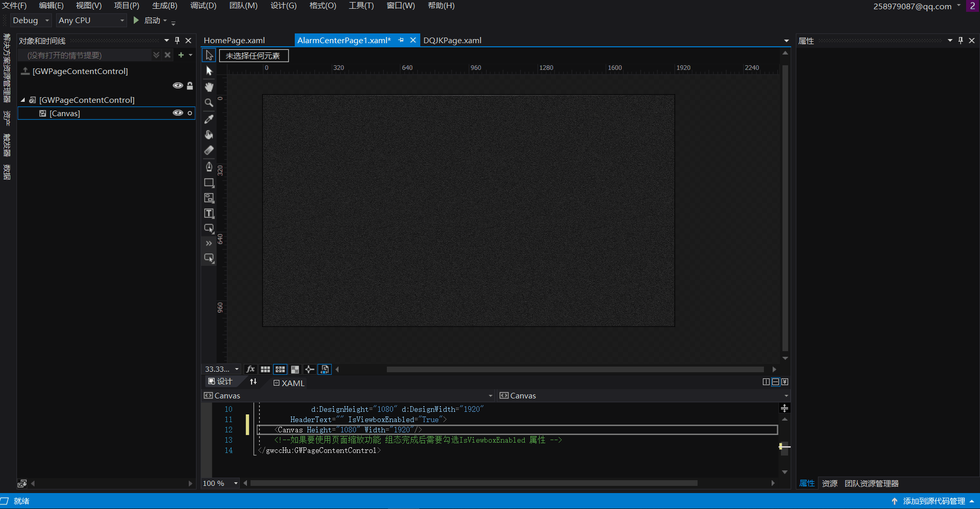Choose the Rectangle shape tool

click(x=209, y=183)
